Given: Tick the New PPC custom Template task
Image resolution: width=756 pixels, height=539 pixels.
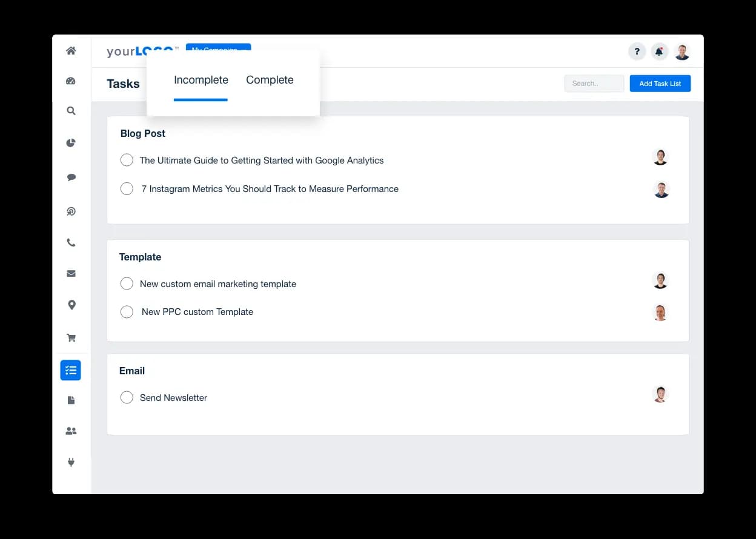Looking at the screenshot, I should pyautogui.click(x=127, y=312).
